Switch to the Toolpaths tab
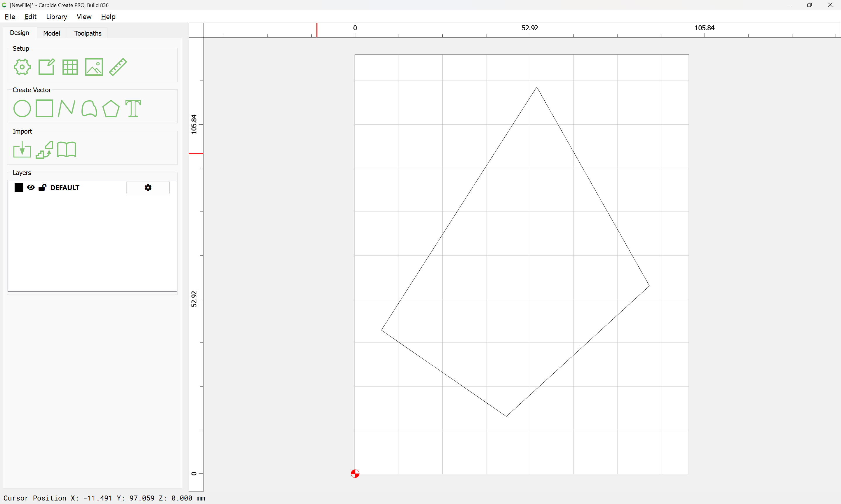The image size is (841, 504). tap(88, 33)
